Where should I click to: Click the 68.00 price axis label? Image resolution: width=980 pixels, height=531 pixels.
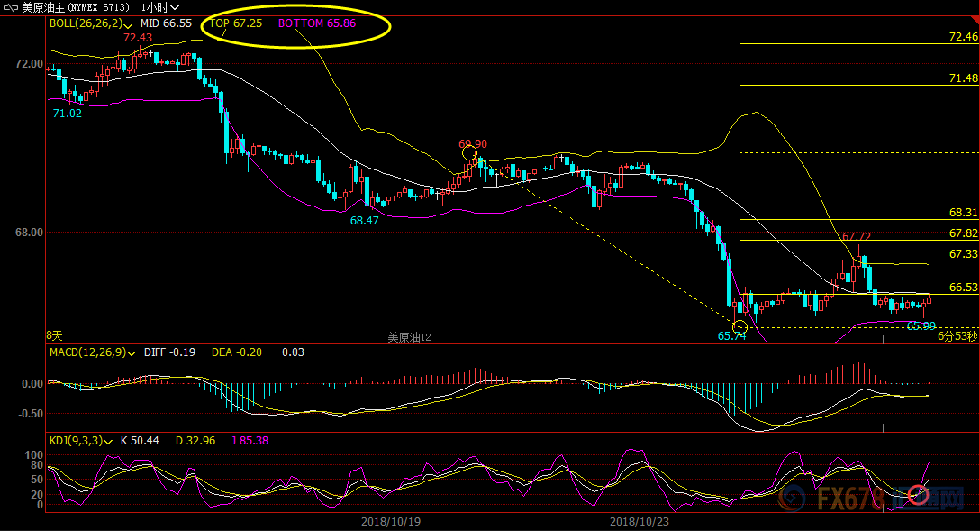click(x=29, y=233)
